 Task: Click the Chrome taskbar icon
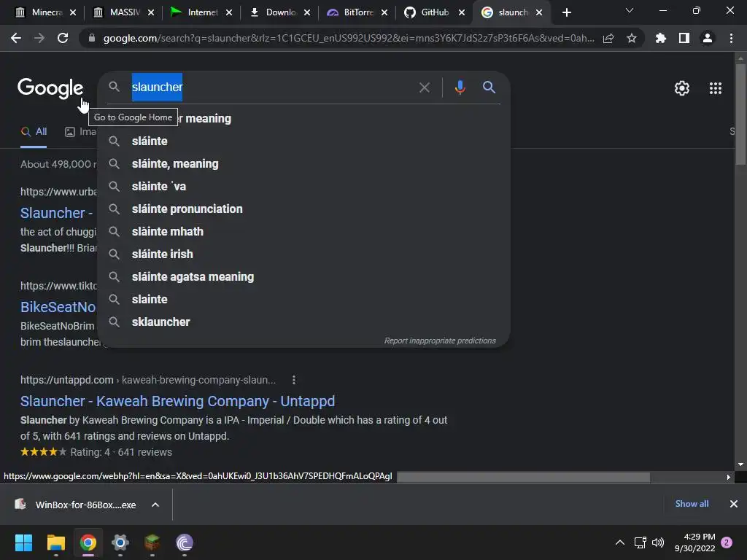coord(88,542)
